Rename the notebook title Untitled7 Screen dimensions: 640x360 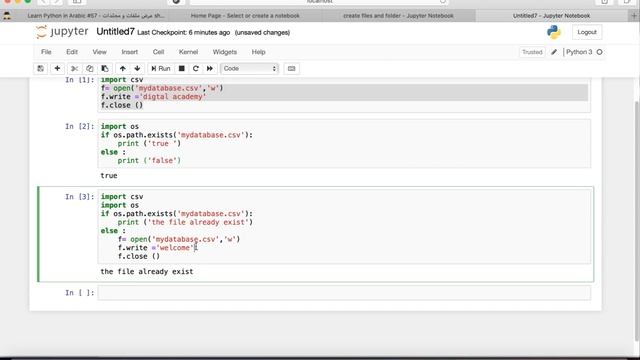[115, 32]
